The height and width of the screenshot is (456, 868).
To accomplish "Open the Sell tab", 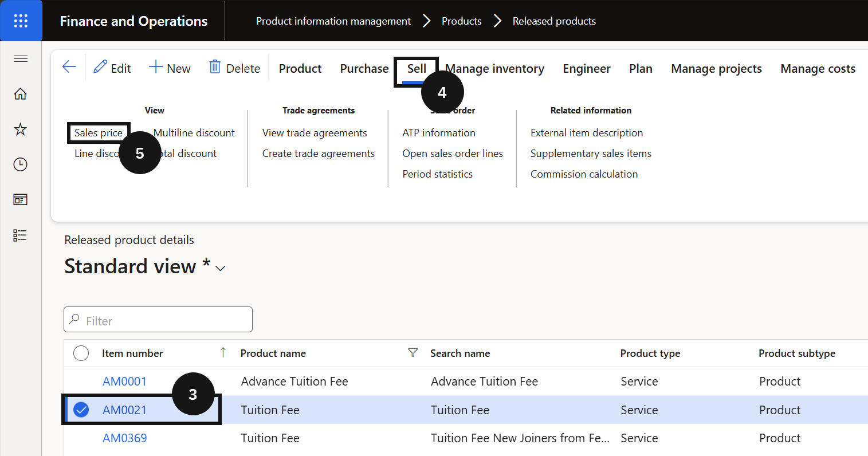I will click(417, 69).
